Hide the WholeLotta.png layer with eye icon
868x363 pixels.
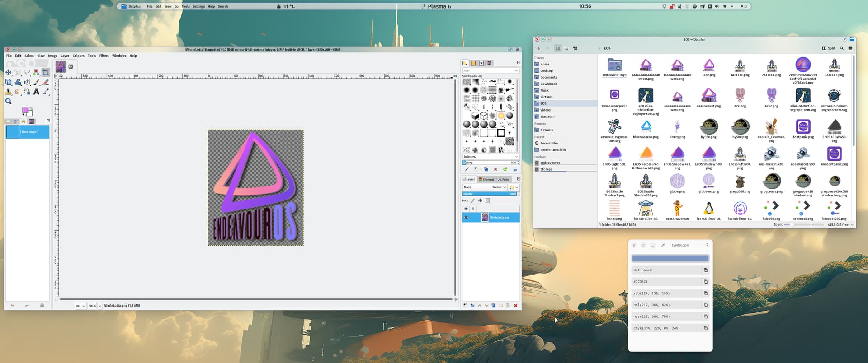point(466,218)
